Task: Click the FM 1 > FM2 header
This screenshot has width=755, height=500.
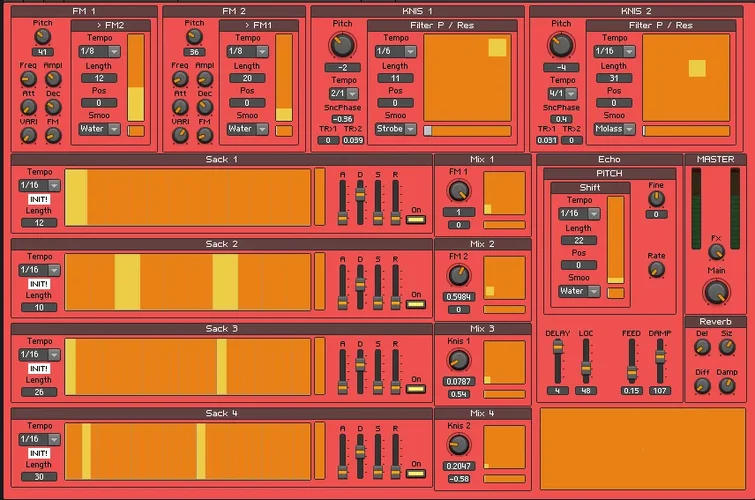Action: click(111, 25)
